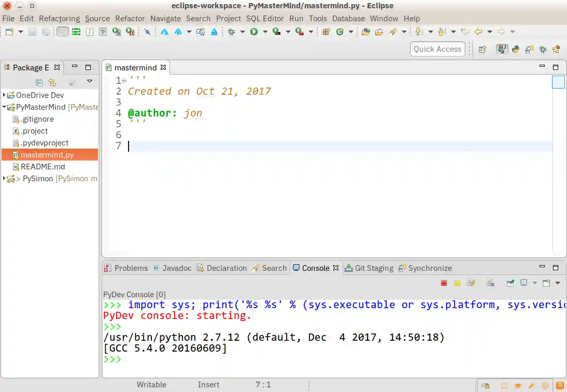The width and height of the screenshot is (567, 392).
Task: Toggle Link with Editor in Package Explorer
Action: tap(51, 82)
